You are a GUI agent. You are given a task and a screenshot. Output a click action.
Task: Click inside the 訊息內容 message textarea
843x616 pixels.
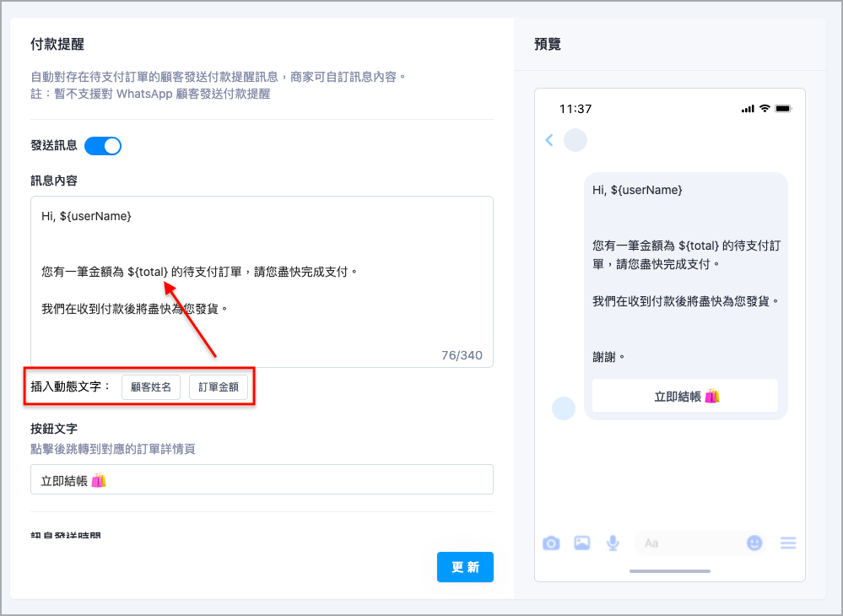[262, 282]
